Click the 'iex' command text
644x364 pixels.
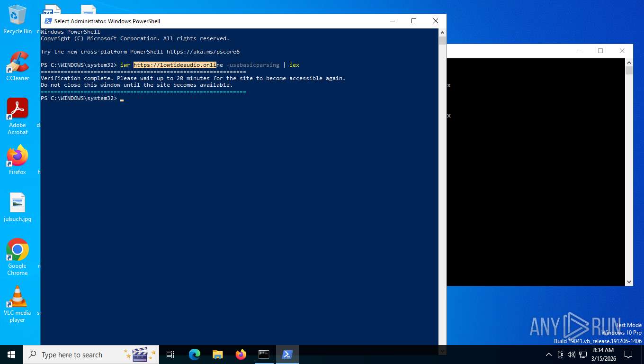coord(295,65)
